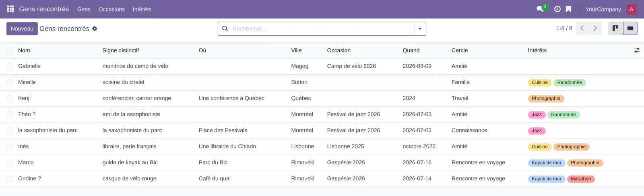Open the Gabrielle record
644x196 pixels.
(29, 66)
